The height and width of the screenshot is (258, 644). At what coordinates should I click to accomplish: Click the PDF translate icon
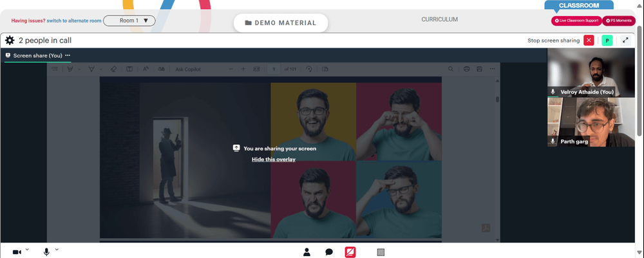tap(162, 69)
